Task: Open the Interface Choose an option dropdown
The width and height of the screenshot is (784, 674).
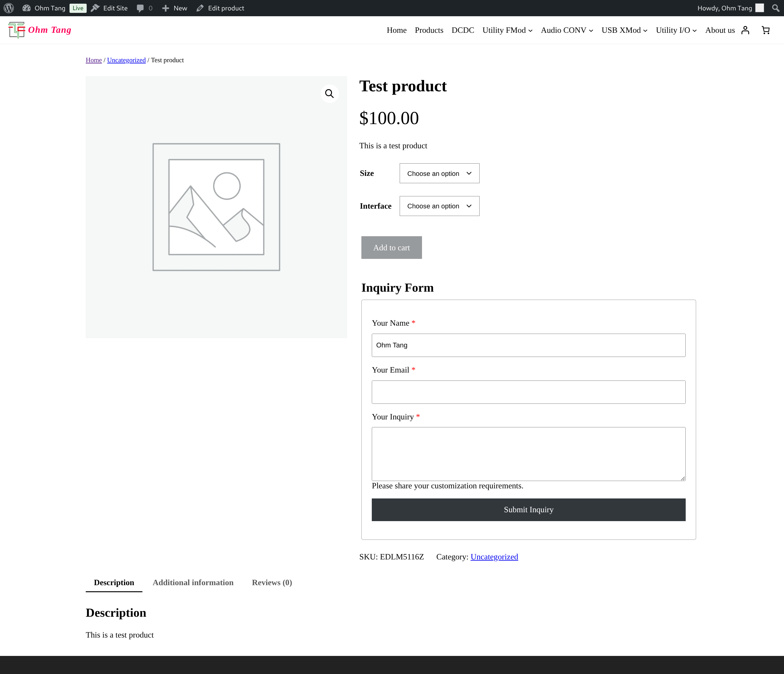Action: tap(439, 206)
